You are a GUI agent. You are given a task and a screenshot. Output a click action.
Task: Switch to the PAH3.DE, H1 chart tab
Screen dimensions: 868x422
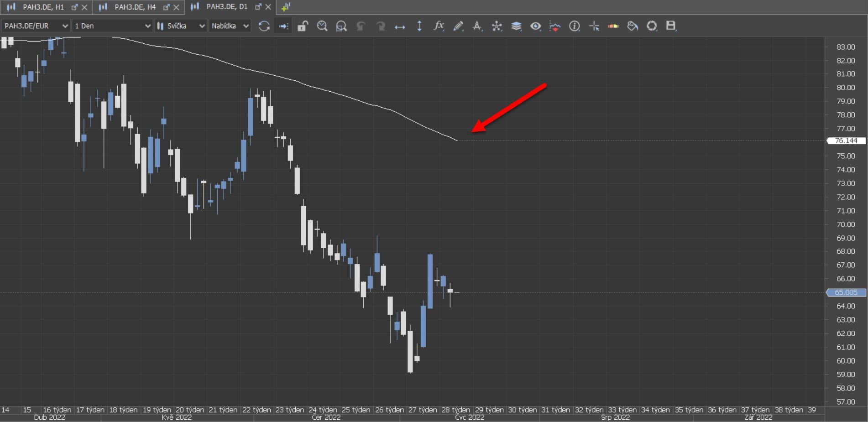coord(43,7)
